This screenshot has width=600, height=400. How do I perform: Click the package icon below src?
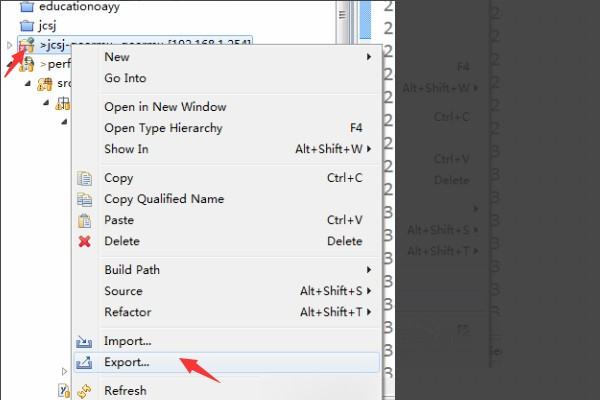coord(63,103)
